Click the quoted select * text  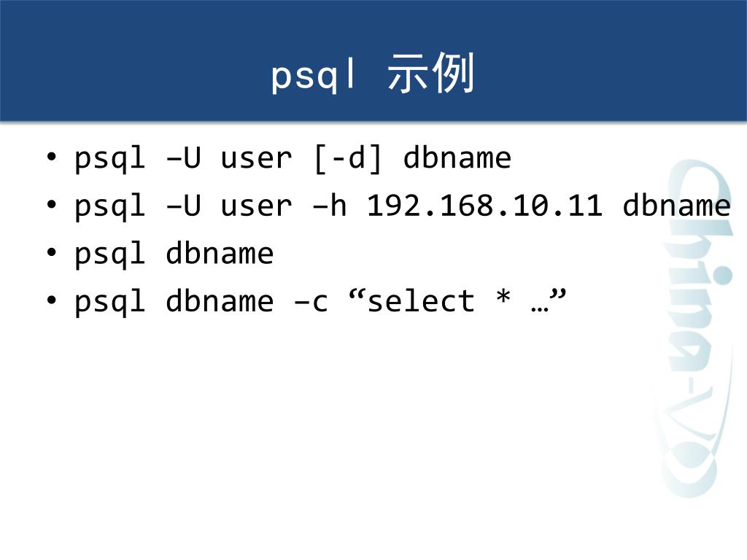457,300
